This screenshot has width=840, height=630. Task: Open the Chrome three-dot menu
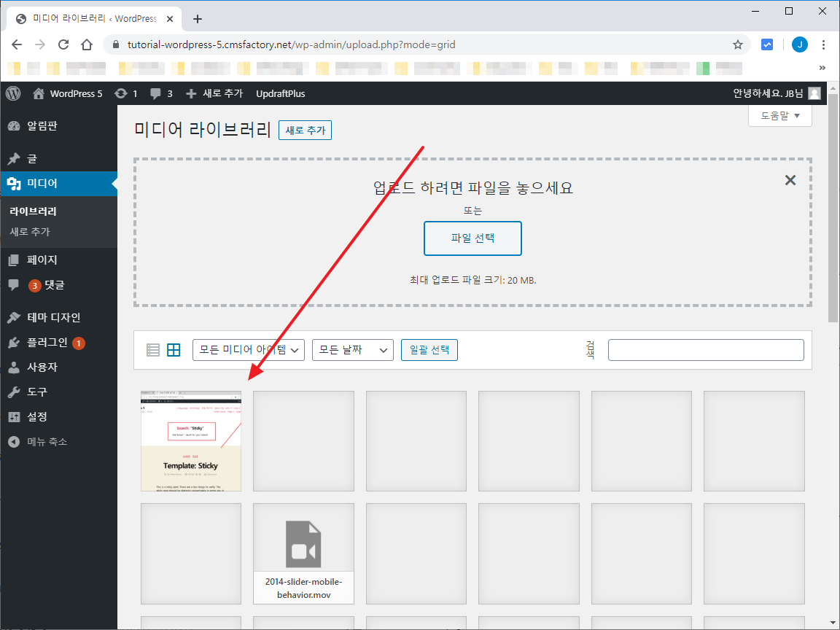pyautogui.click(x=823, y=44)
